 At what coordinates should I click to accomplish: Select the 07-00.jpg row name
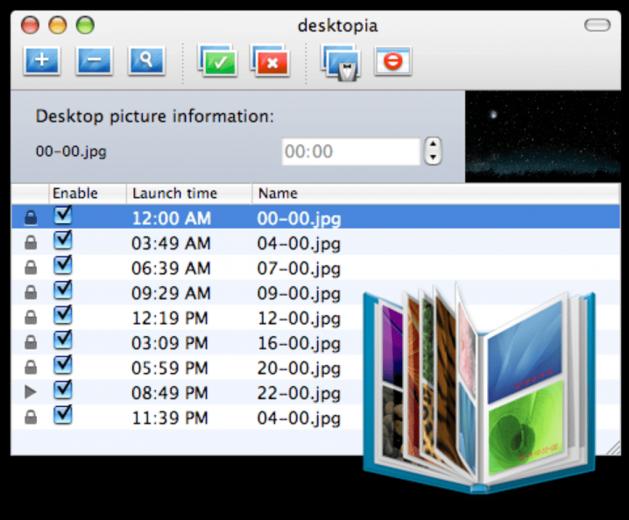pyautogui.click(x=299, y=268)
